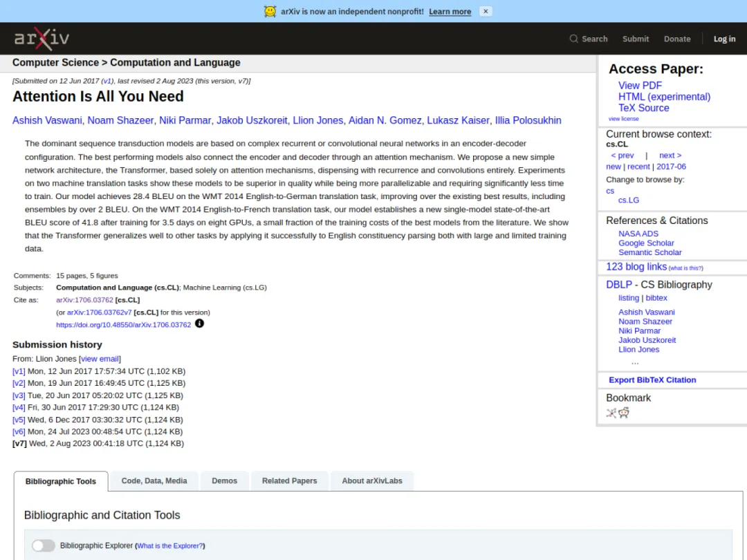Screen dimensions: 747x560
Task: Go to next paper with next link
Action: pos(670,156)
